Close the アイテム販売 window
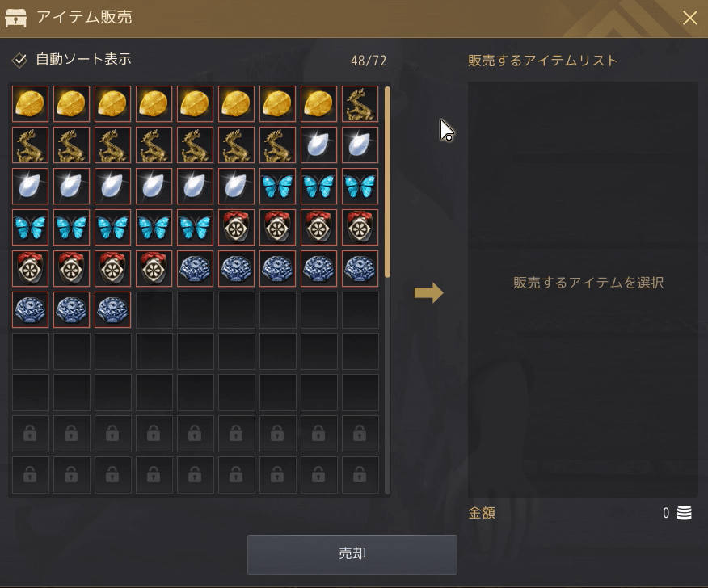This screenshot has height=588, width=708. click(690, 18)
